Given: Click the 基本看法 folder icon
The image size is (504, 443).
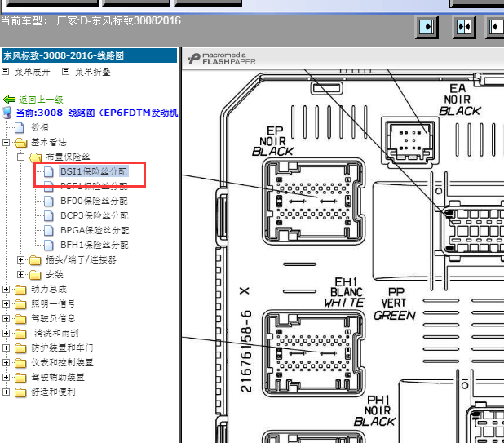Looking at the screenshot, I should pyautogui.click(x=21, y=143).
